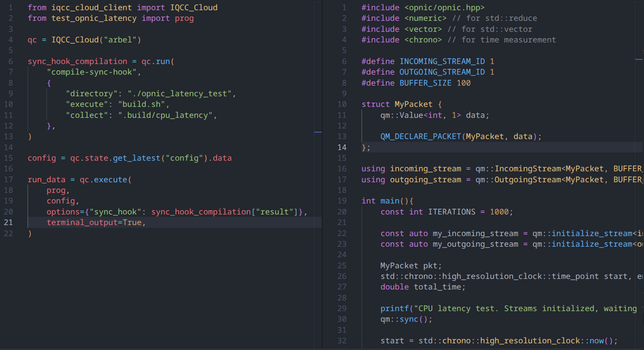Click the <opnic/opnic.hpp> include path
The height and width of the screenshot is (350, 644).
[x=444, y=8]
